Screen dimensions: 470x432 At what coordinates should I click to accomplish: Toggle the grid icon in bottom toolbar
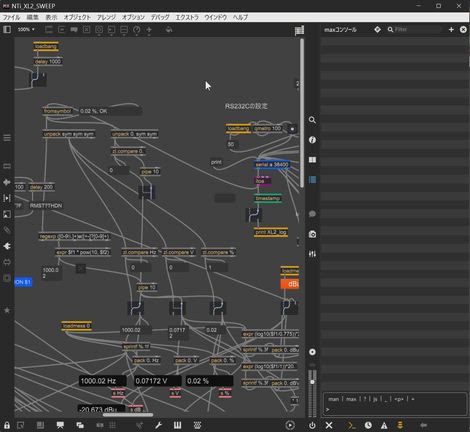pyautogui.click(x=113, y=425)
